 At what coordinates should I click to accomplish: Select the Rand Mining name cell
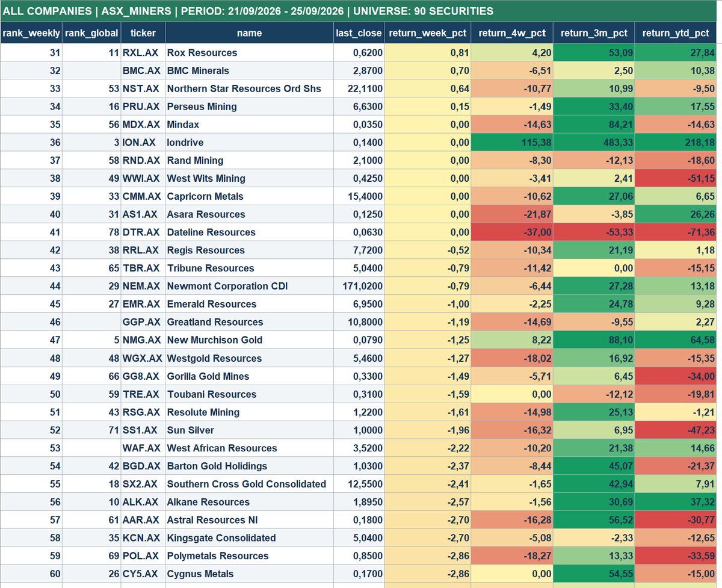pos(249,161)
